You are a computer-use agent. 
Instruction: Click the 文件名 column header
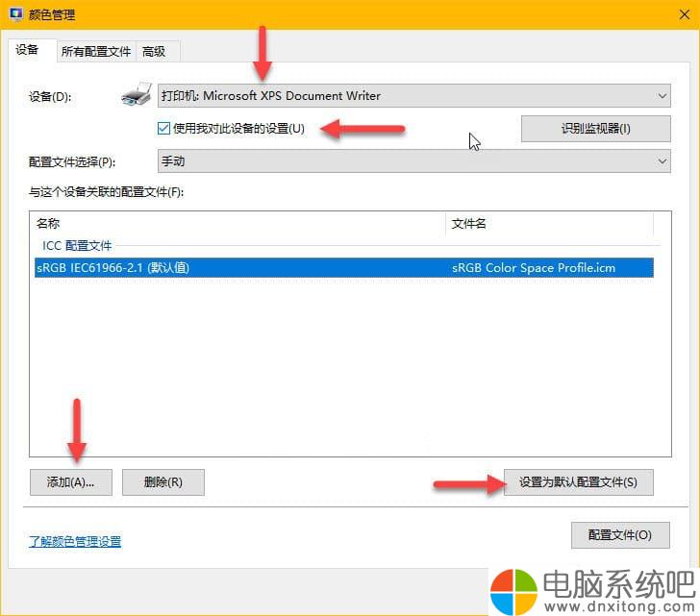click(550, 223)
